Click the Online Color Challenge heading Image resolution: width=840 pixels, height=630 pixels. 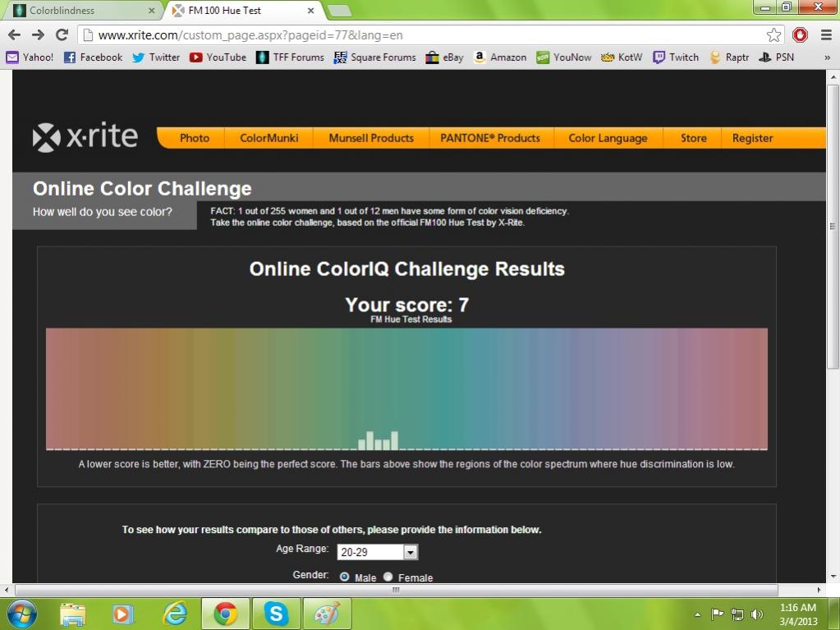tap(142, 189)
